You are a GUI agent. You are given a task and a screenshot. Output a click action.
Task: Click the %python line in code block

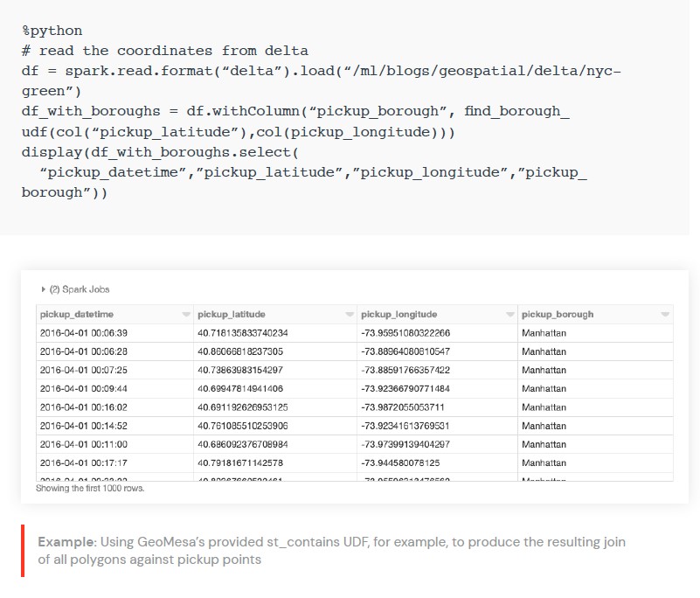(52, 31)
